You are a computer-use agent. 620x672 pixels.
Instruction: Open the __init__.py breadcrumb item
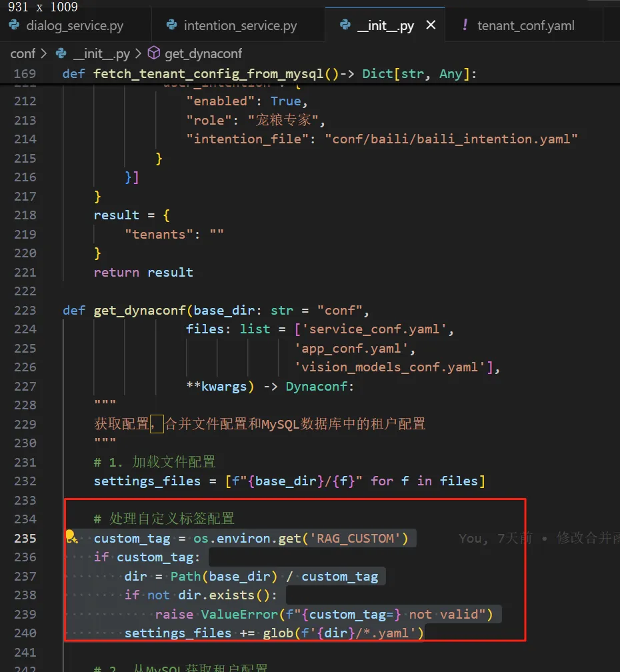[101, 53]
